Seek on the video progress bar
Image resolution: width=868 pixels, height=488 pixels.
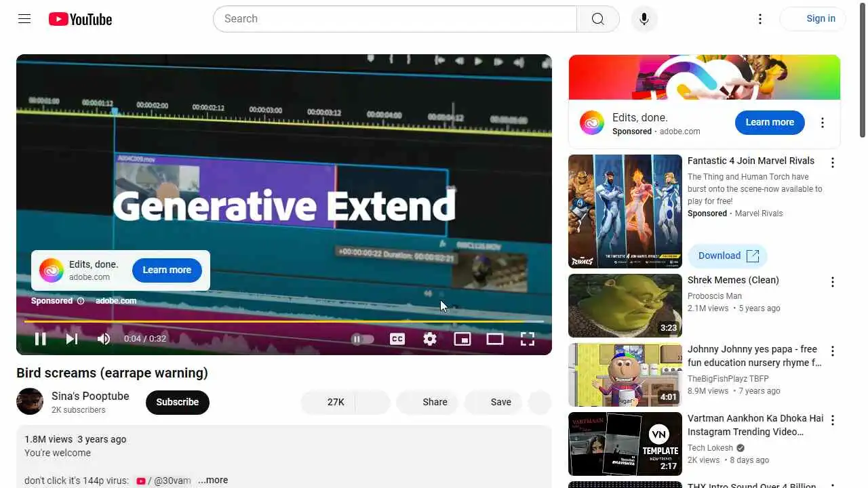284,321
